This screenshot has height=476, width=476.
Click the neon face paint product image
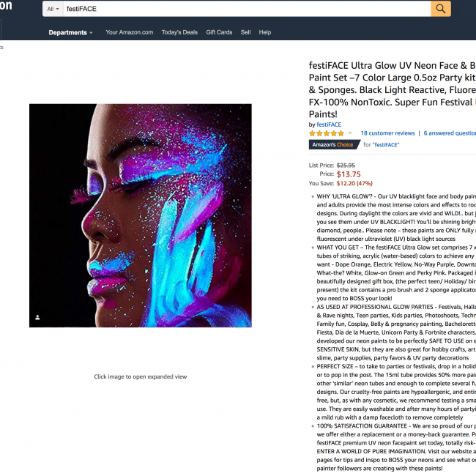[x=141, y=215]
